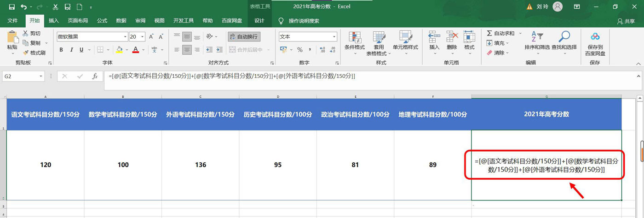Viewport: 644px width, 218px height.
Task: Toggle center text alignment
Action: [x=187, y=50]
